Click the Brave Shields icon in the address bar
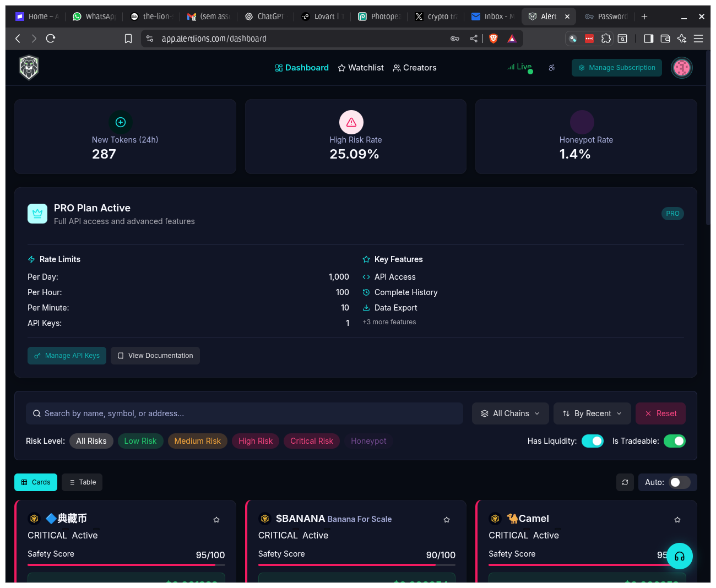The width and height of the screenshot is (716, 588). pos(493,39)
